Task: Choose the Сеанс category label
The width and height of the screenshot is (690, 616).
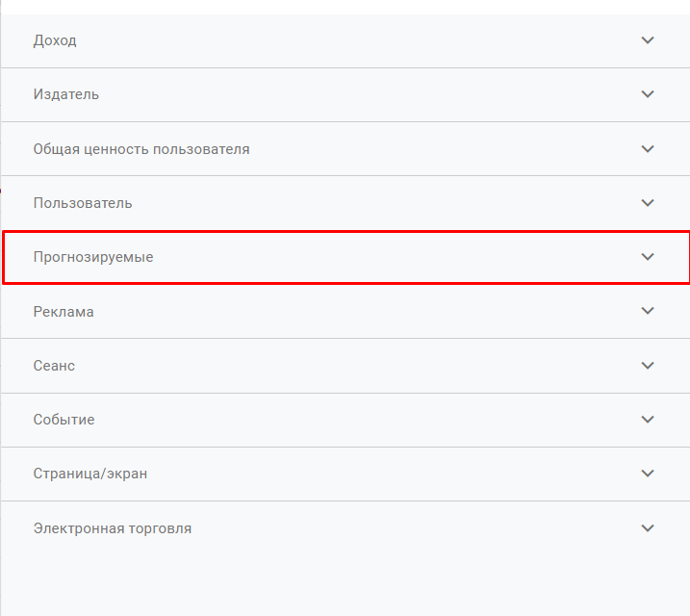Action: coord(54,366)
